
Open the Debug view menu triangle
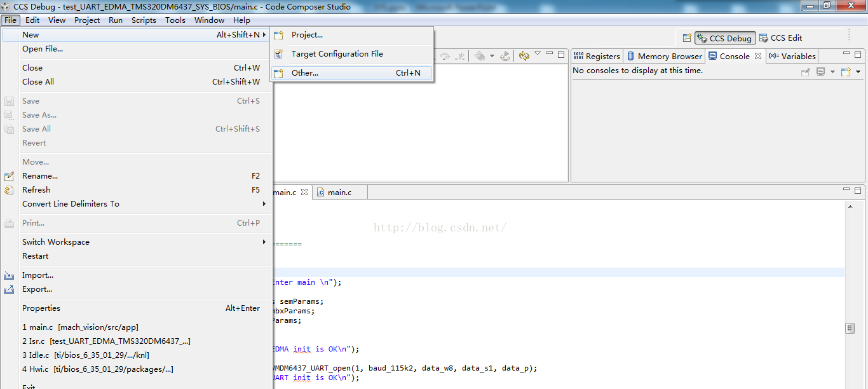[x=538, y=53]
